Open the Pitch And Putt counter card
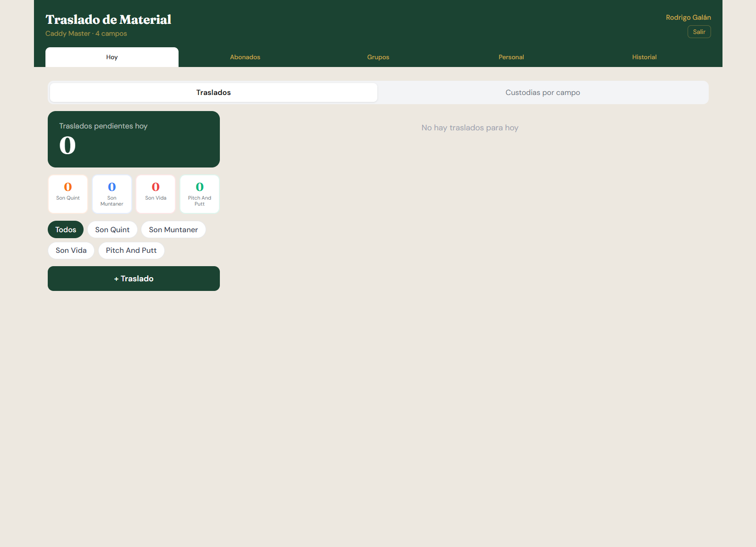756x547 pixels. point(200,194)
